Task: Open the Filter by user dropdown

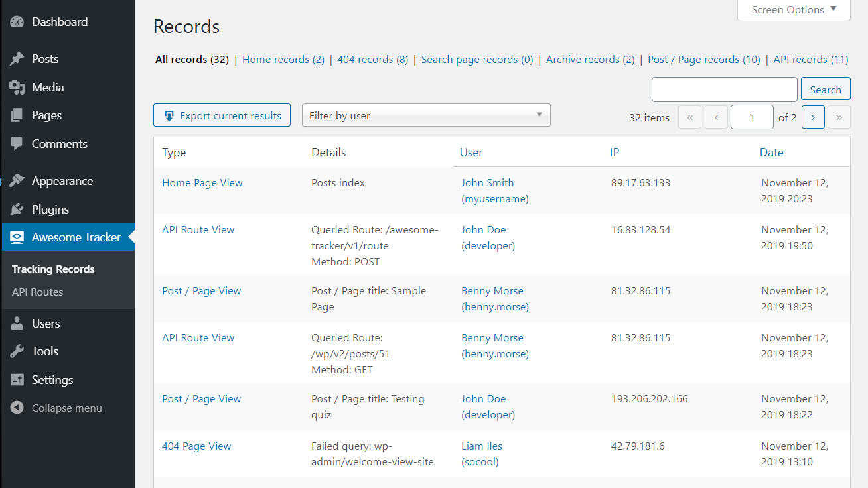Action: pyautogui.click(x=426, y=115)
